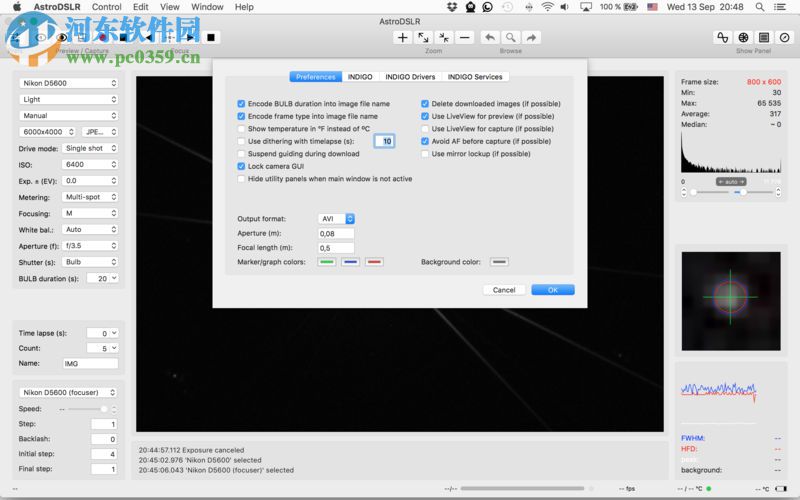800x500 pixels.
Task: Open the Nikon D5600 (focuser) dropdown
Action: pos(69,392)
